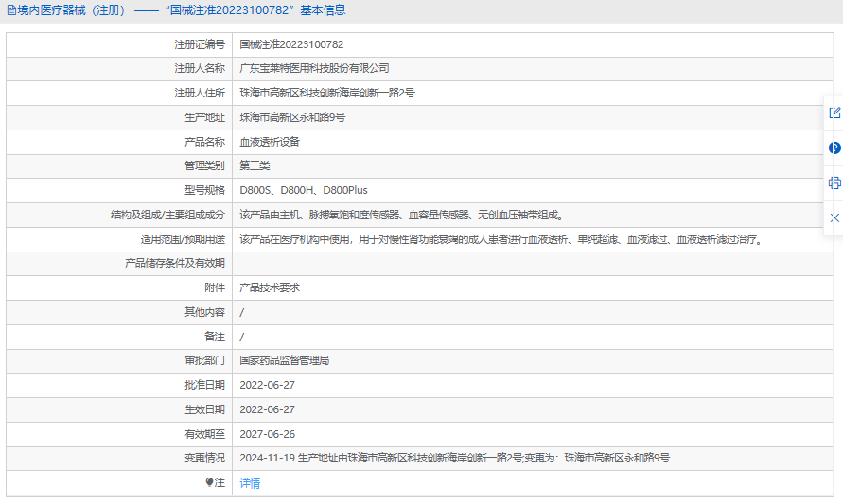Click the 2024-11-19 change record text
Image resolution: width=843 pixels, height=504 pixels.
455,458
